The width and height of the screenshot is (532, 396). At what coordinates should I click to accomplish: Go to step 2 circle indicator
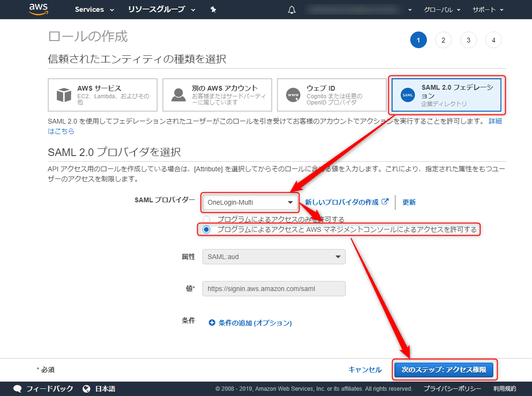tap(443, 40)
